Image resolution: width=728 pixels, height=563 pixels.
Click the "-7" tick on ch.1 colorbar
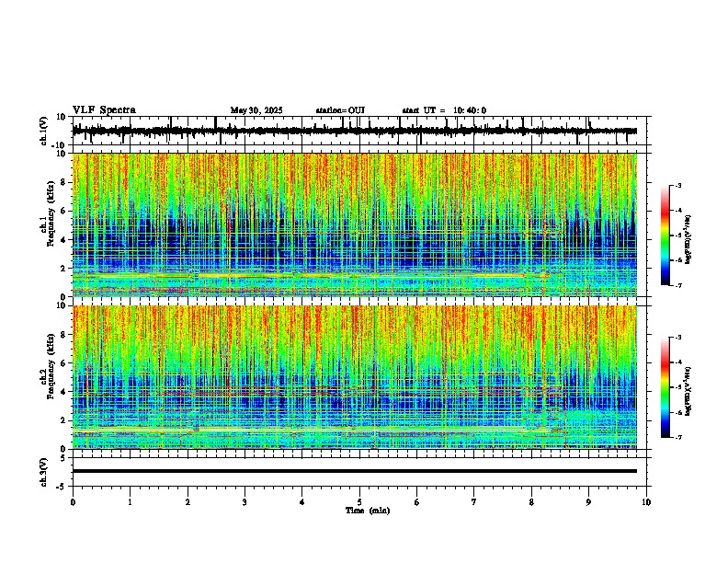click(x=677, y=285)
